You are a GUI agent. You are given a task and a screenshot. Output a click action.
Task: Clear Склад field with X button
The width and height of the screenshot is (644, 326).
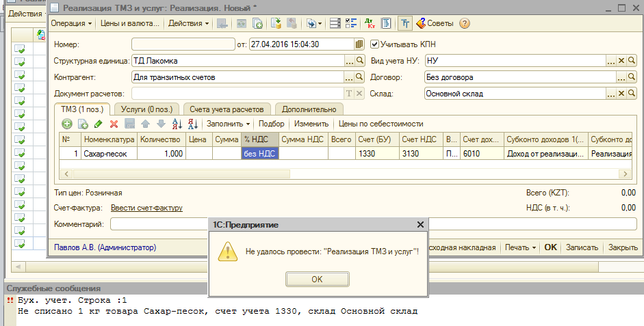click(621, 94)
